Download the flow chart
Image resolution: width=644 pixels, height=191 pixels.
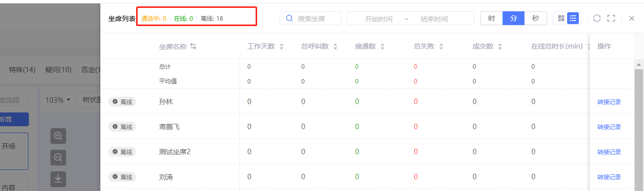click(58, 179)
